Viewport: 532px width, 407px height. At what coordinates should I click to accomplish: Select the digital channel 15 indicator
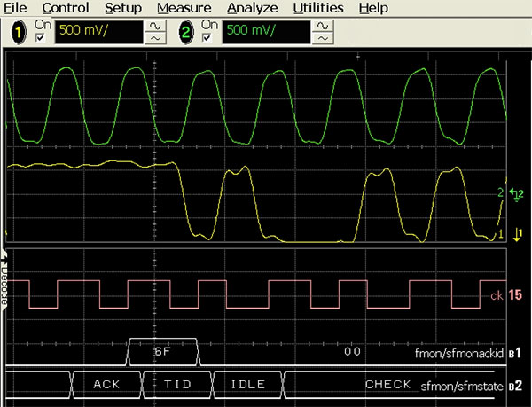(515, 295)
